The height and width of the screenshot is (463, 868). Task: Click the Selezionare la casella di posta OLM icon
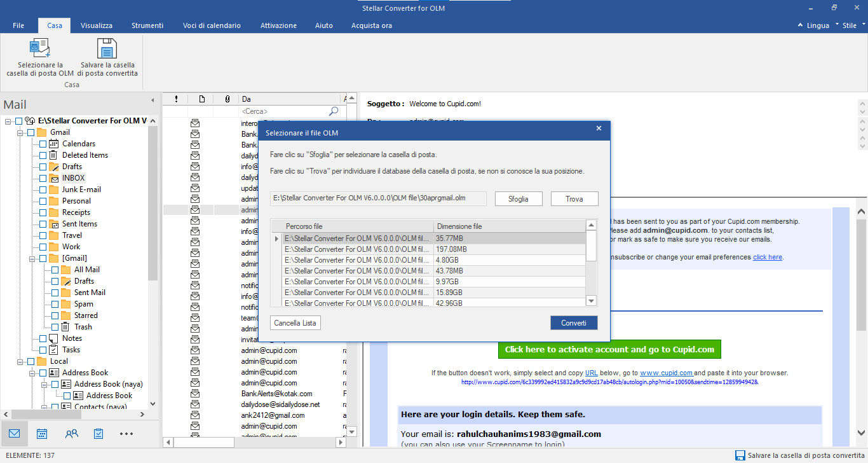(x=40, y=49)
